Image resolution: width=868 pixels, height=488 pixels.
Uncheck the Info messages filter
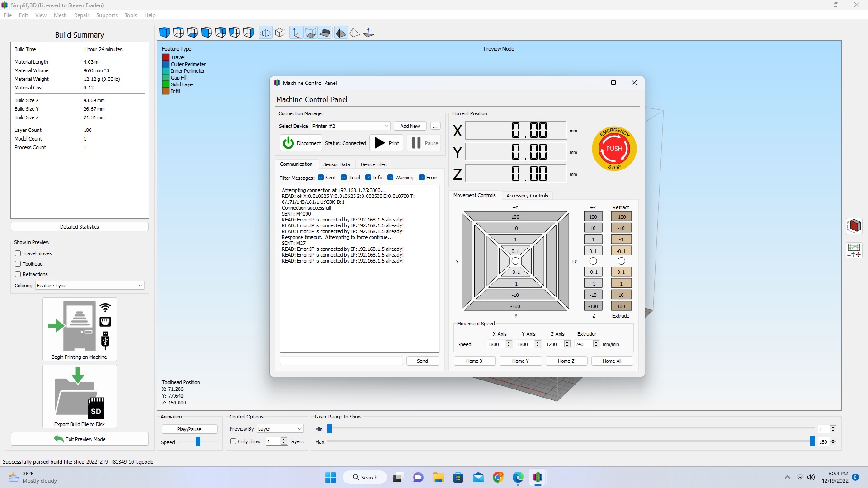pyautogui.click(x=368, y=178)
